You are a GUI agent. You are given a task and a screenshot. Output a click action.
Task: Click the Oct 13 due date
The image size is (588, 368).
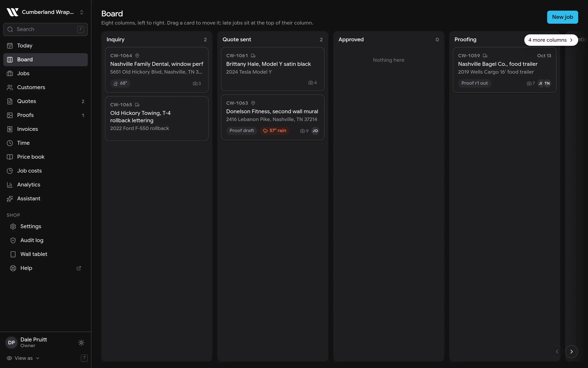pos(544,56)
